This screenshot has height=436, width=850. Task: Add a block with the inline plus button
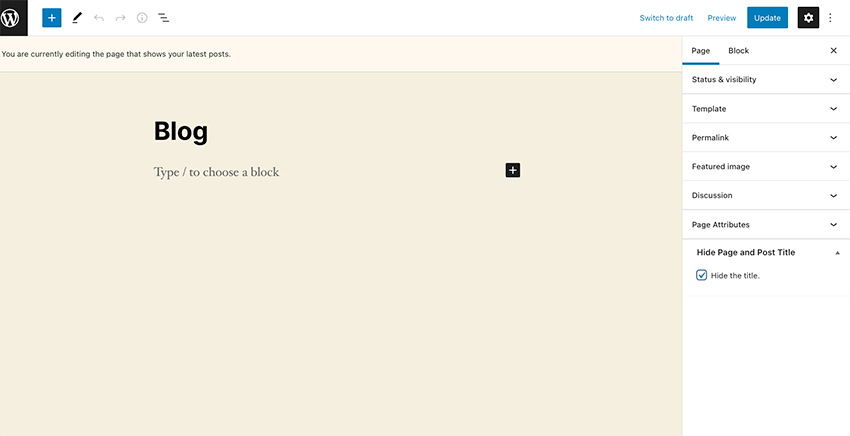513,170
